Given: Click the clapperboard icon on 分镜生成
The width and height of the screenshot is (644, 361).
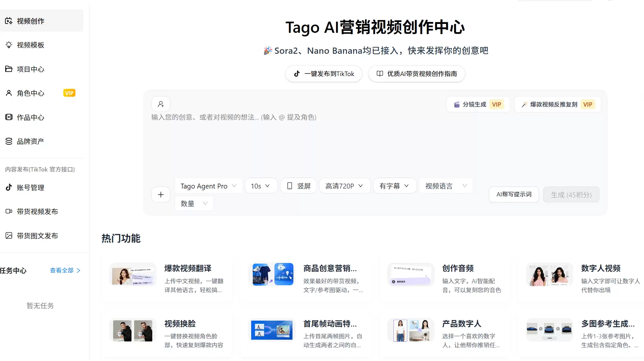Looking at the screenshot, I should coord(457,105).
